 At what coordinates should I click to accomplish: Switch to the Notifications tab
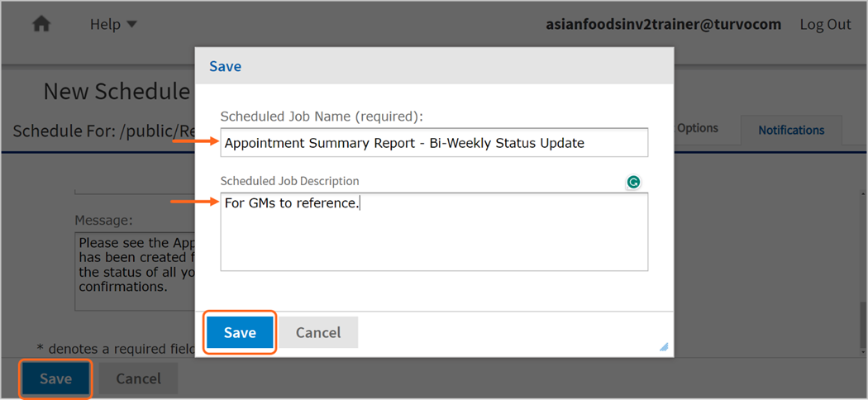click(791, 131)
